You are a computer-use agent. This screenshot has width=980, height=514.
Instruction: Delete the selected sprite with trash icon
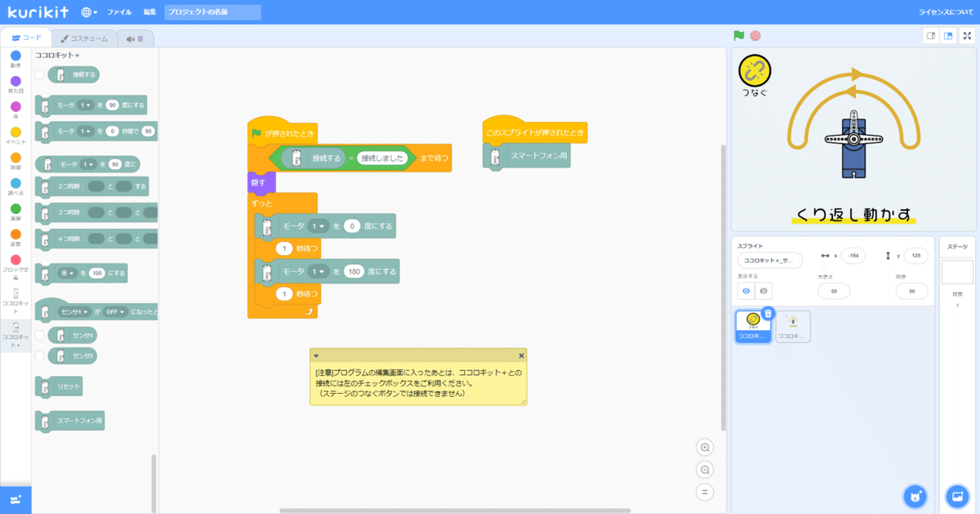coord(768,314)
